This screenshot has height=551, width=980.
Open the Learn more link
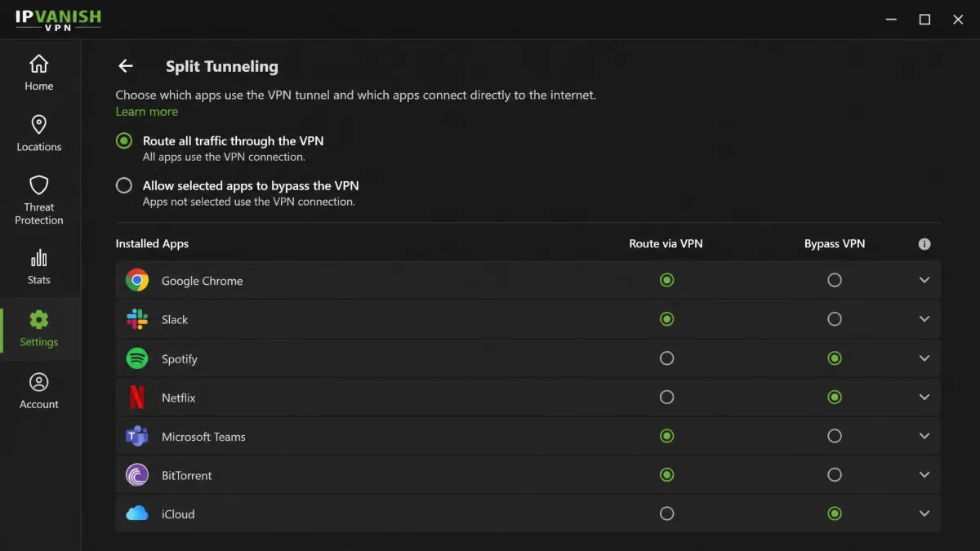click(x=146, y=112)
